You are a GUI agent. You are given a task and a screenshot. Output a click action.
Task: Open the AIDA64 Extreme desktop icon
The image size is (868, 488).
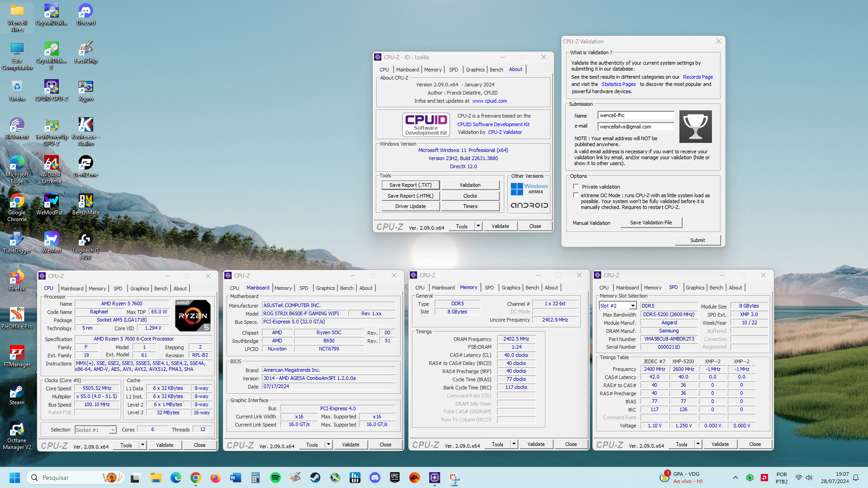point(52,170)
